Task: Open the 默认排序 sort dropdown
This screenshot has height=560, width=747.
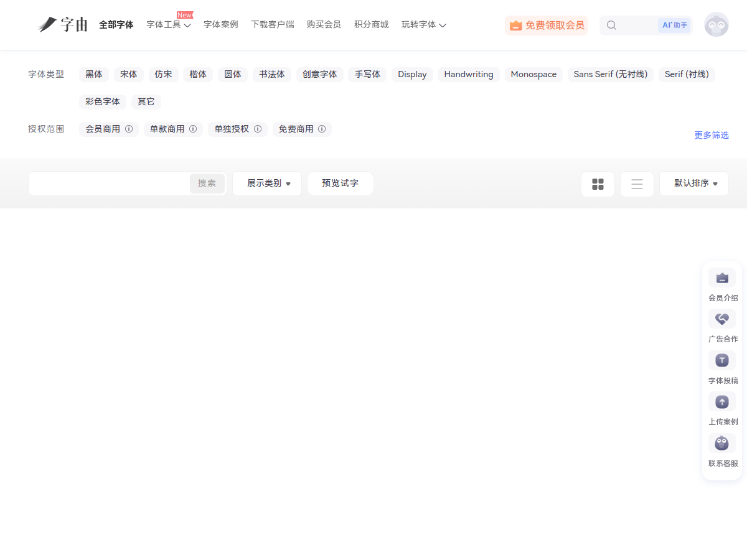Action: pos(694,184)
